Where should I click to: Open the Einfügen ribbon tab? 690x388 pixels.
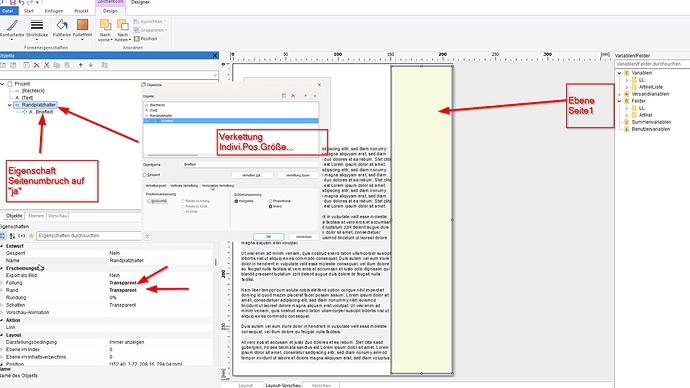[54, 11]
